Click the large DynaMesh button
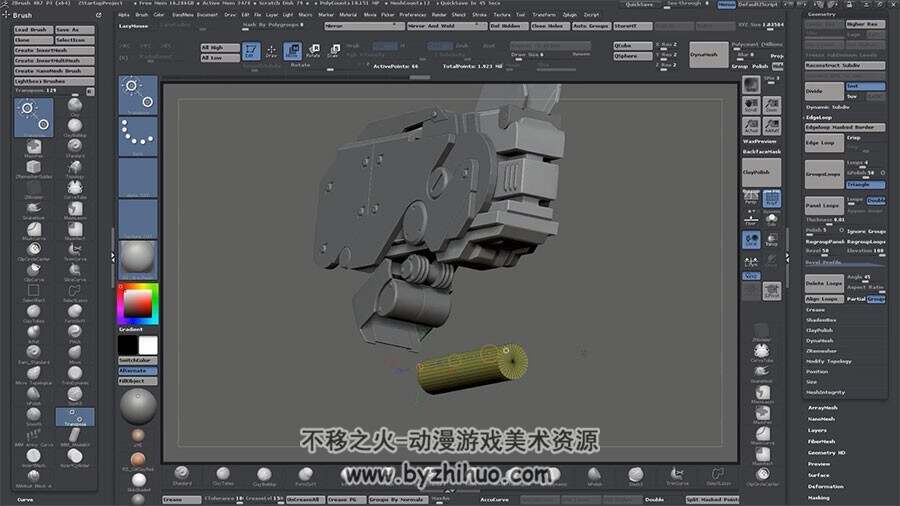Viewport: 900px width, 506px height. pyautogui.click(x=708, y=55)
